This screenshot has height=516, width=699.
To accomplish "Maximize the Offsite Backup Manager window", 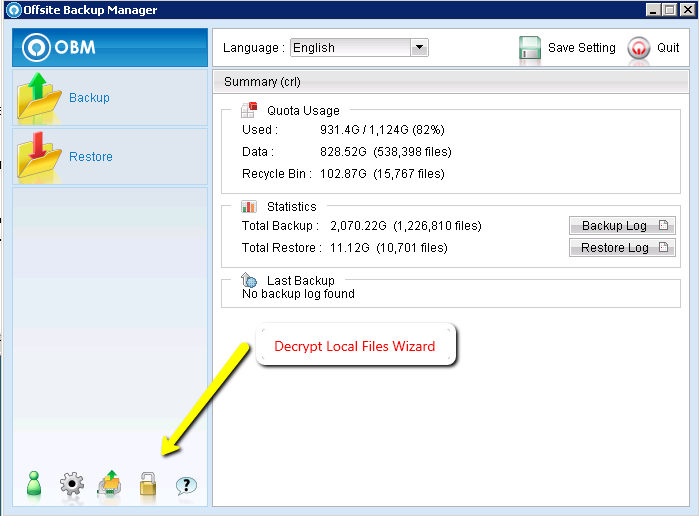I will (668, 10).
